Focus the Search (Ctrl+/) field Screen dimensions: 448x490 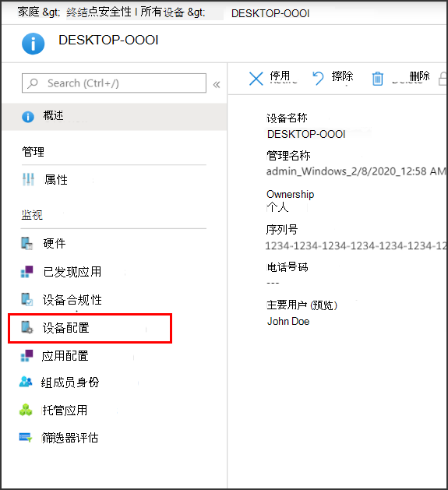pos(114,83)
